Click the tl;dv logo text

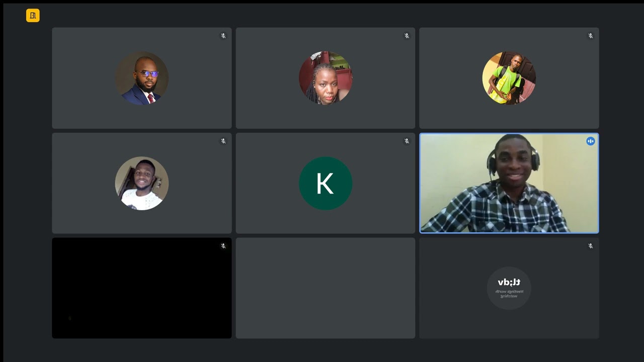(509, 283)
